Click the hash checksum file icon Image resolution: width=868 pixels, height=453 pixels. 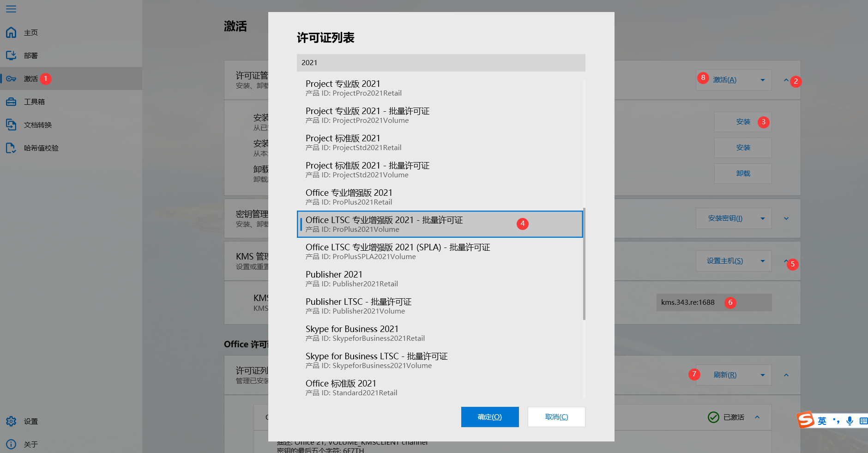tap(11, 148)
